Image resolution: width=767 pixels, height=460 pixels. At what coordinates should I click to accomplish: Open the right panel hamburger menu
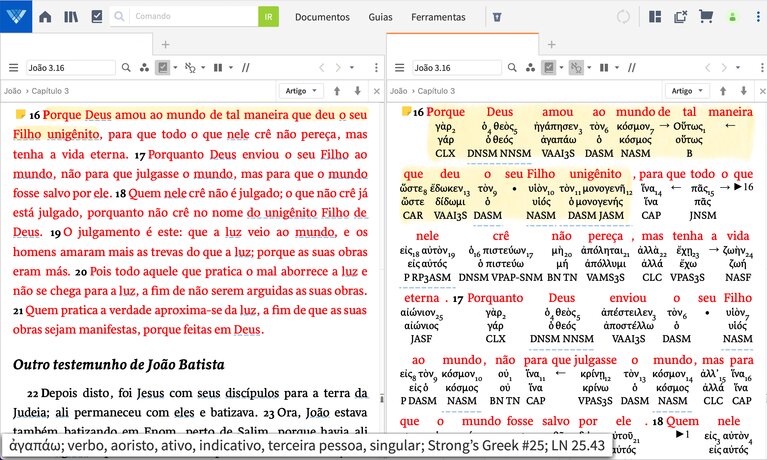400,68
